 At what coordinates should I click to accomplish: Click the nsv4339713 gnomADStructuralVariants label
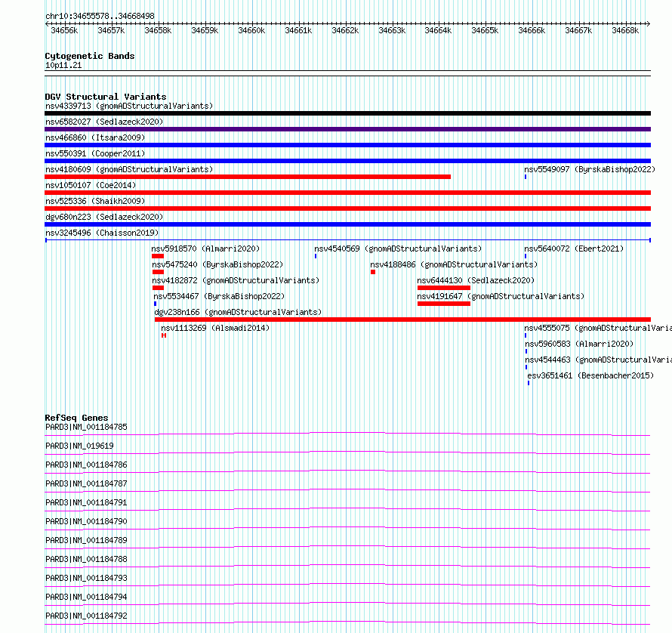[x=129, y=106]
